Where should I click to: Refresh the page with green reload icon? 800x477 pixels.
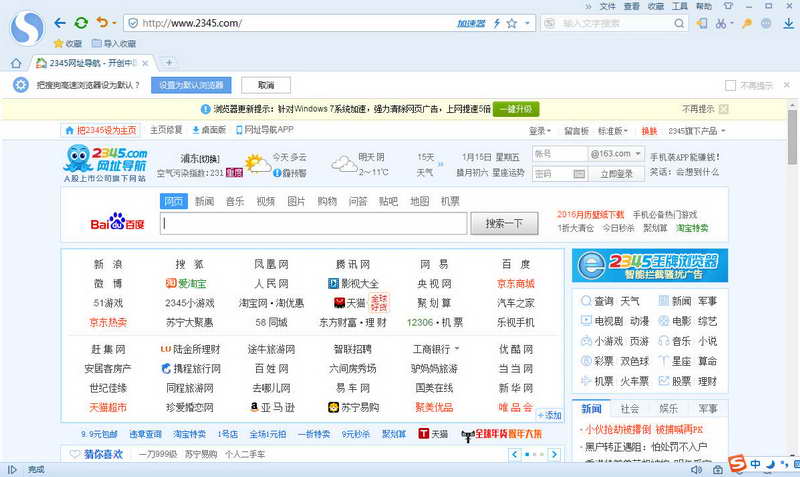click(81, 22)
